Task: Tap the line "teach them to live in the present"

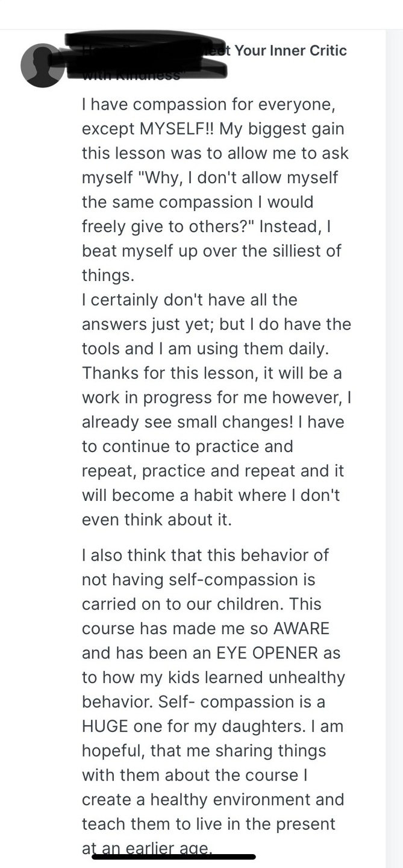Action: 208,824
